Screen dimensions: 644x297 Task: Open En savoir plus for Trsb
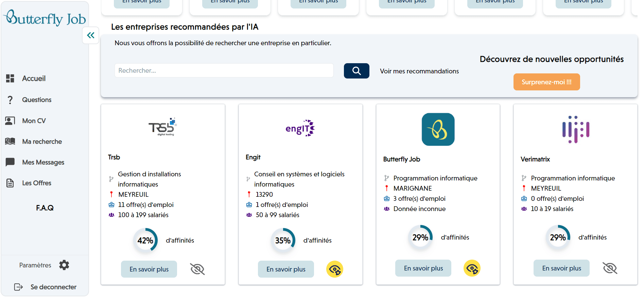pos(149,269)
